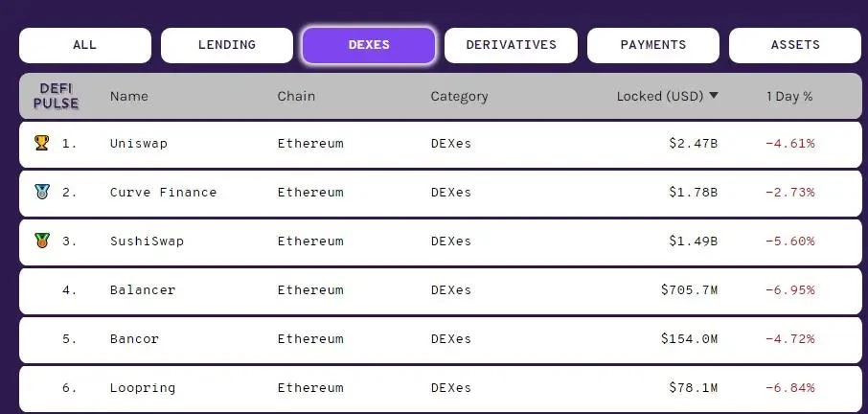Sort by the Chain column header
The image size is (868, 414).
click(x=296, y=96)
